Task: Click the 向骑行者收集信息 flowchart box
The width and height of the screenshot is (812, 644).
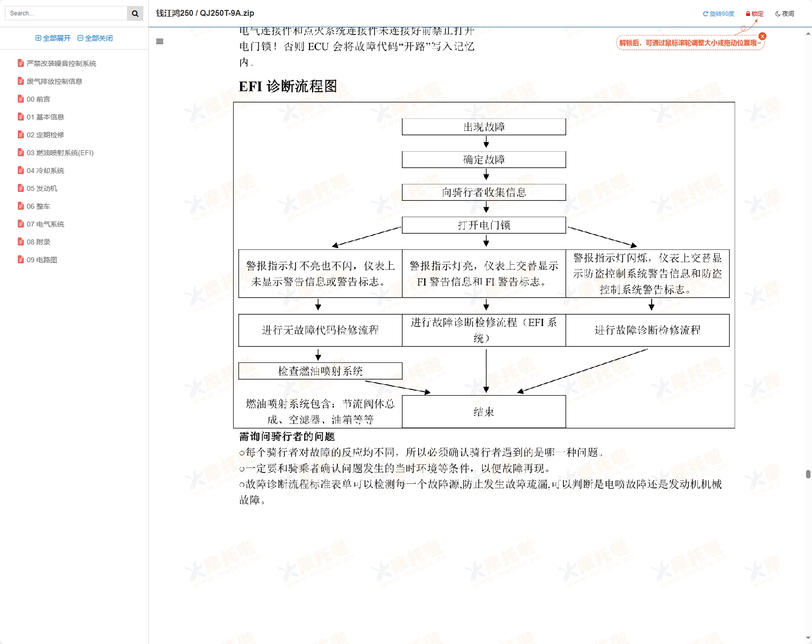Action: click(484, 192)
